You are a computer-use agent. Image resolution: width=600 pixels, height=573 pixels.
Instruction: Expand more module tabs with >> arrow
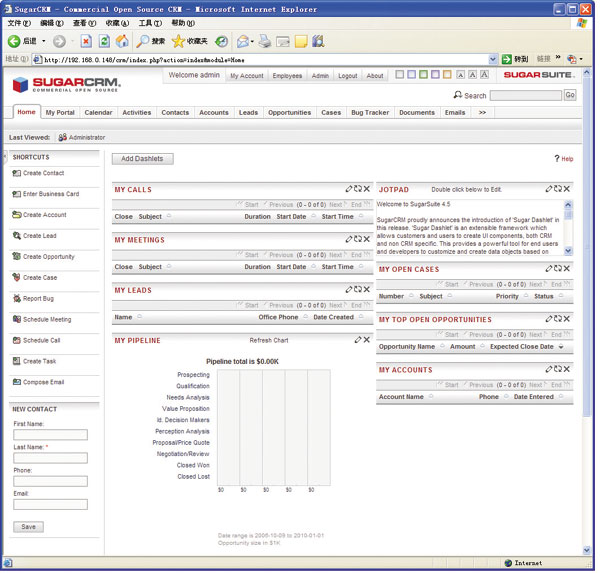(483, 113)
